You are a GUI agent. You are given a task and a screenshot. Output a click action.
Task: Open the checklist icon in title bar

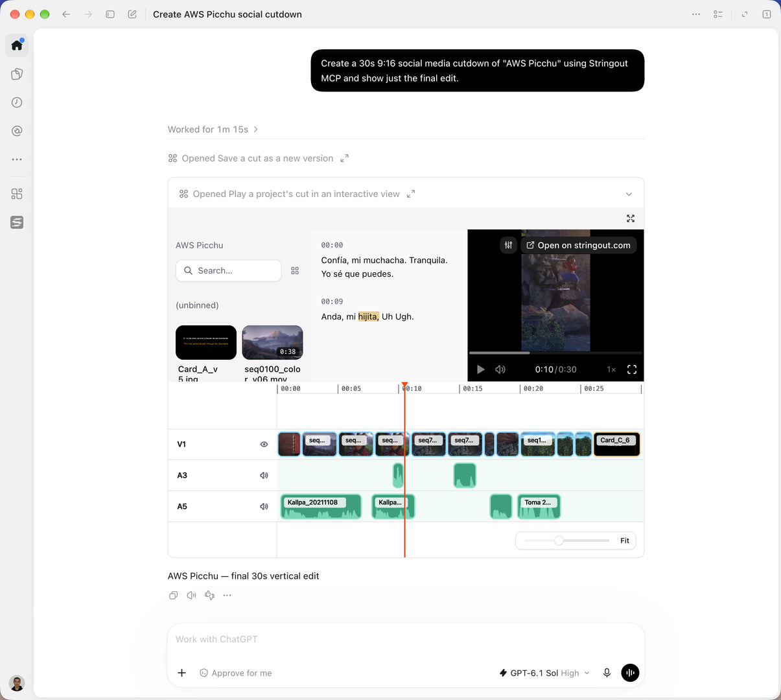point(718,14)
